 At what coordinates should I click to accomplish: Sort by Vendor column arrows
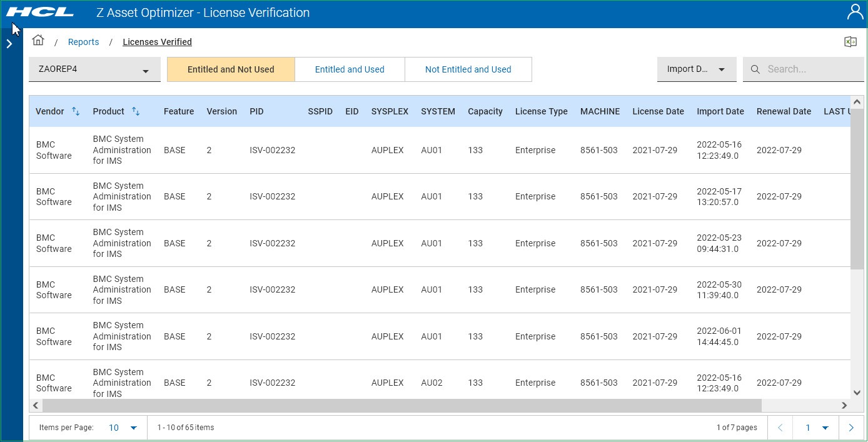click(x=76, y=111)
